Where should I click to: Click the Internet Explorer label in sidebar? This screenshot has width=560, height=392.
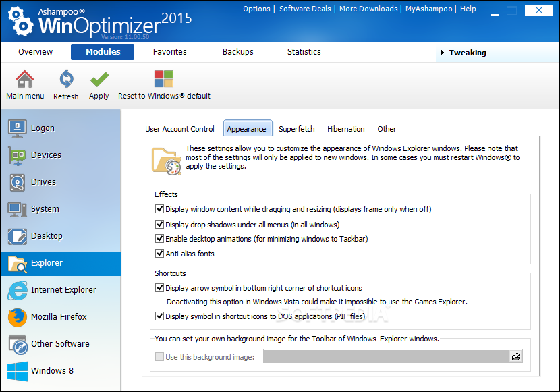tap(63, 290)
